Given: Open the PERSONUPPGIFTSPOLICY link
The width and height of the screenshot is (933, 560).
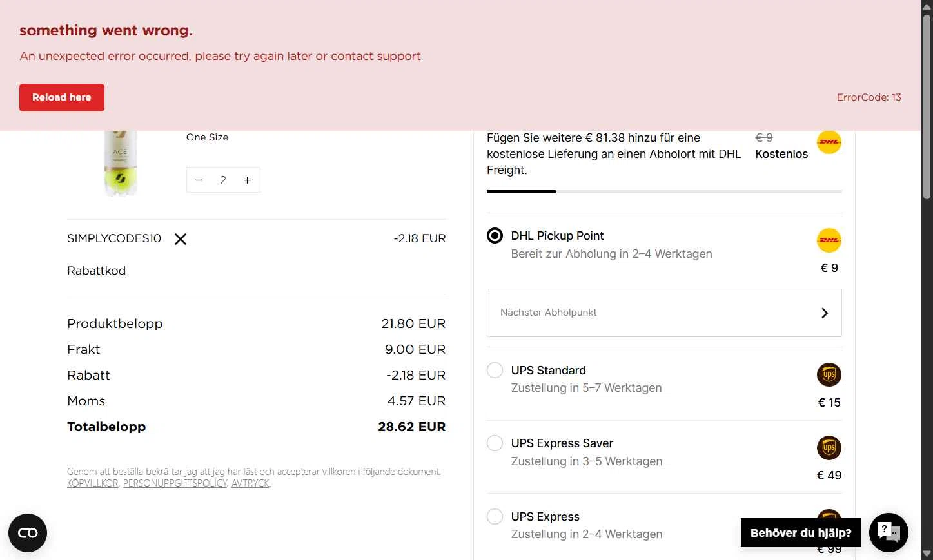Looking at the screenshot, I should point(175,483).
